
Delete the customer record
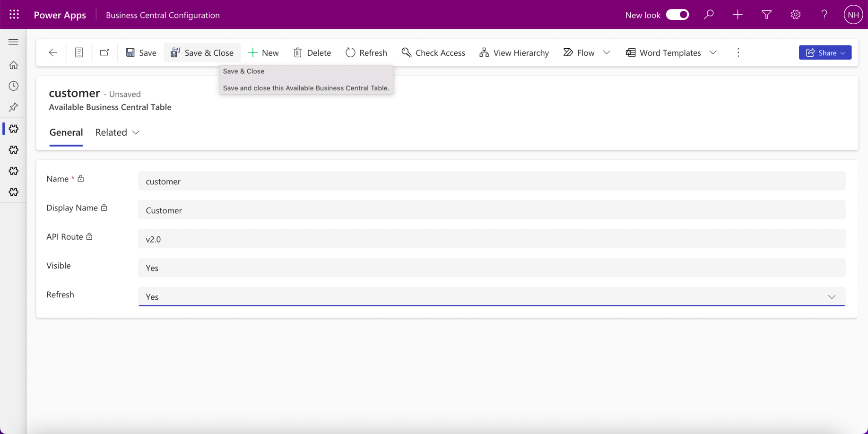(x=312, y=52)
